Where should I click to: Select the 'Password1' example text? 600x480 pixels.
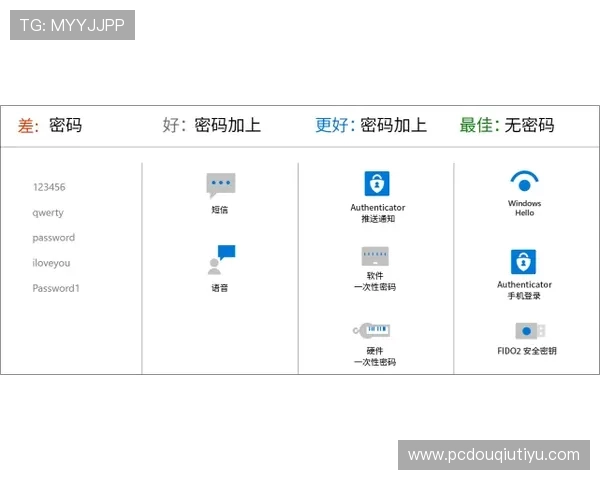click(x=56, y=288)
